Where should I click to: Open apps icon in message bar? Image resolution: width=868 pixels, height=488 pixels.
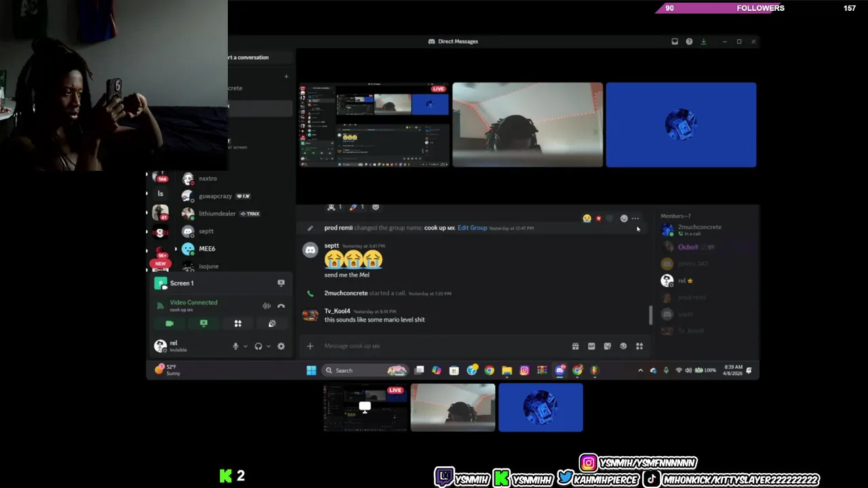pyautogui.click(x=639, y=346)
